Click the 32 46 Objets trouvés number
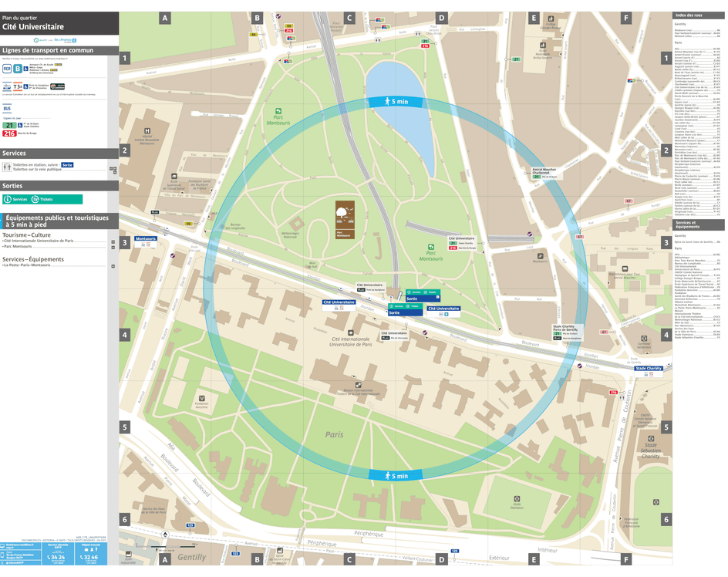This screenshot has width=728, height=577. [89, 557]
